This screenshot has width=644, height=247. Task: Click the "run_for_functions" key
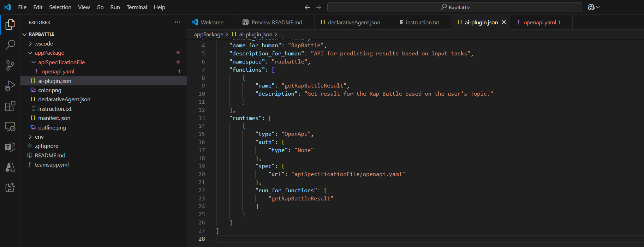click(x=286, y=190)
